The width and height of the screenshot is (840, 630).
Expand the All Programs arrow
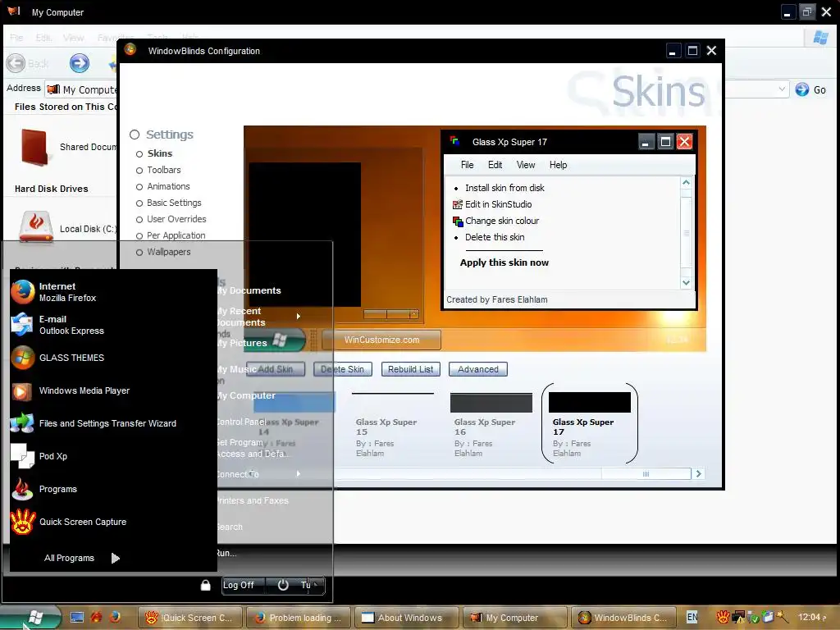(x=115, y=558)
